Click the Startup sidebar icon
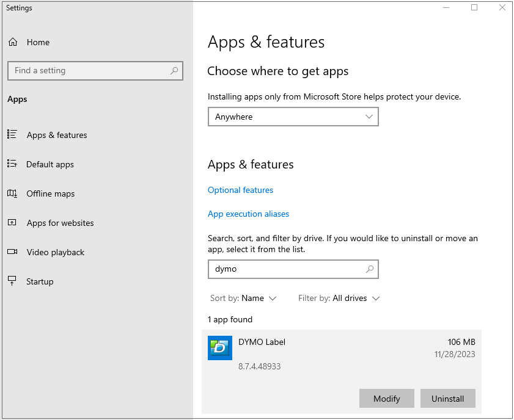514x420 pixels. (12, 281)
